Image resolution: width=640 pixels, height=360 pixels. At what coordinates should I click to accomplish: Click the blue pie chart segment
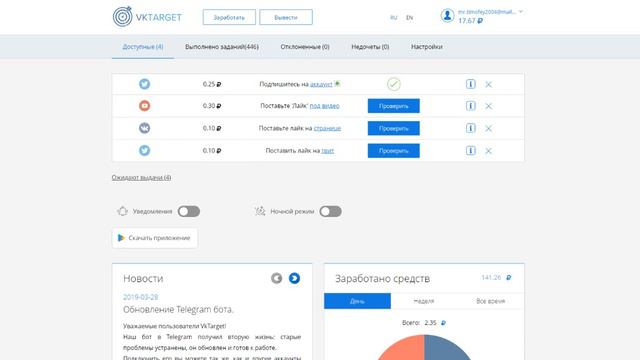click(447, 348)
